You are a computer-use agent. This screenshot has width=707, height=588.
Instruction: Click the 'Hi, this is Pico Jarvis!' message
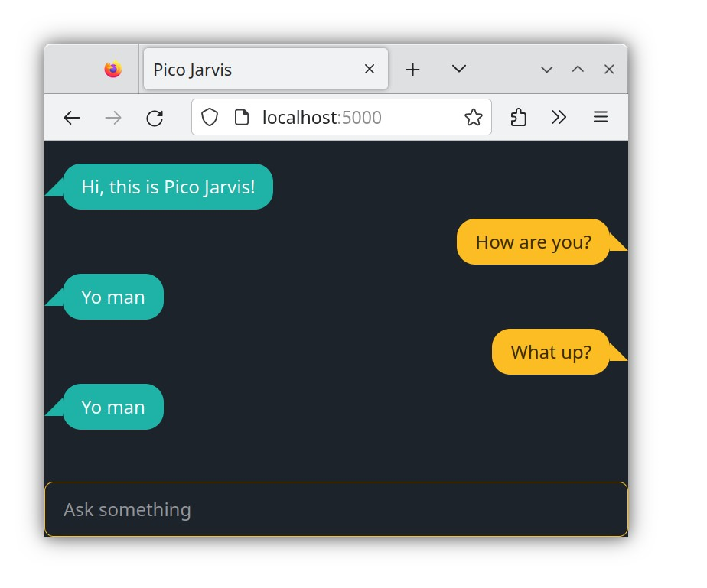pyautogui.click(x=168, y=187)
